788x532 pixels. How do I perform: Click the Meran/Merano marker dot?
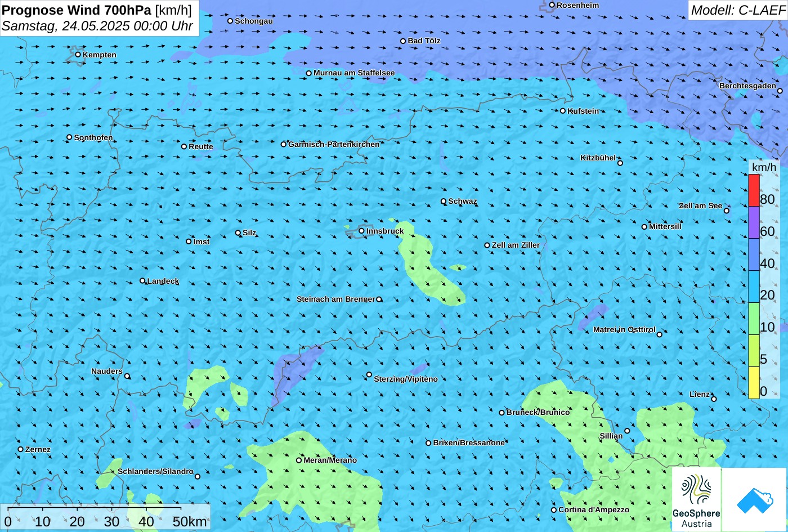299,460
